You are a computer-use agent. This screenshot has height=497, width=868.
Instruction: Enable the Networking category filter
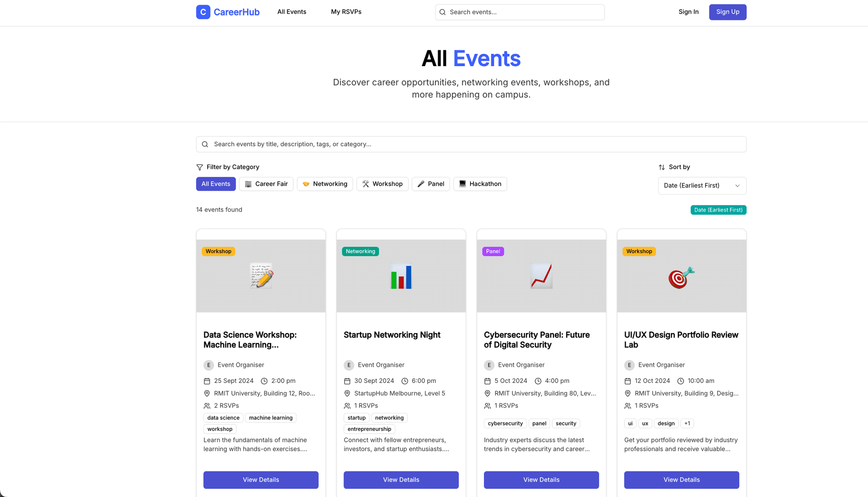point(325,184)
